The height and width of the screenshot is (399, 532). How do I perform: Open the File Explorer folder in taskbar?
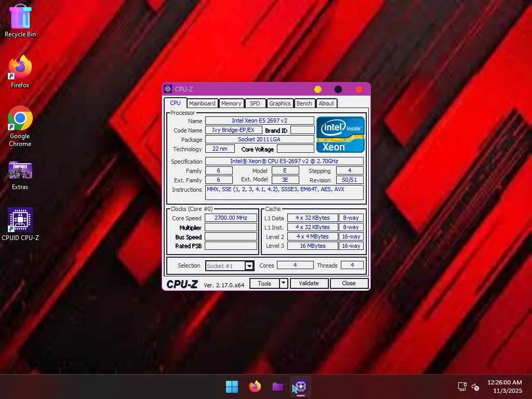(277, 387)
